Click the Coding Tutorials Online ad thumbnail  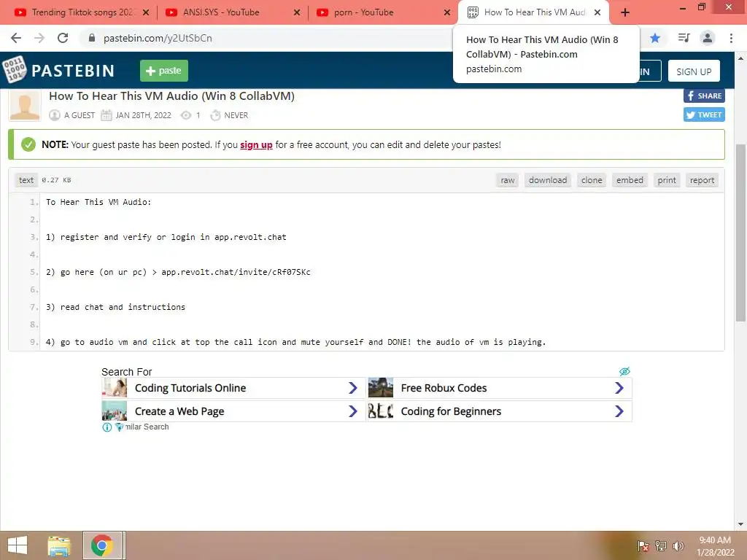pyautogui.click(x=115, y=388)
